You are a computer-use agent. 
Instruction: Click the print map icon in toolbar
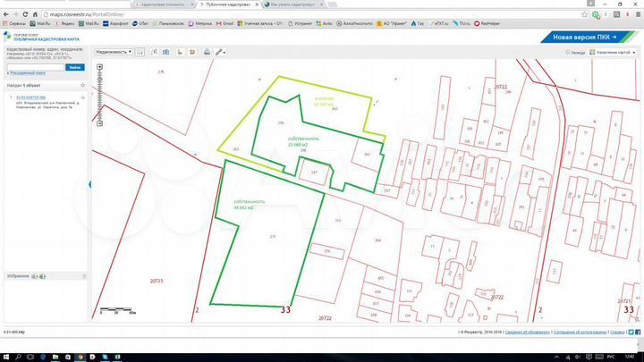click(x=207, y=53)
